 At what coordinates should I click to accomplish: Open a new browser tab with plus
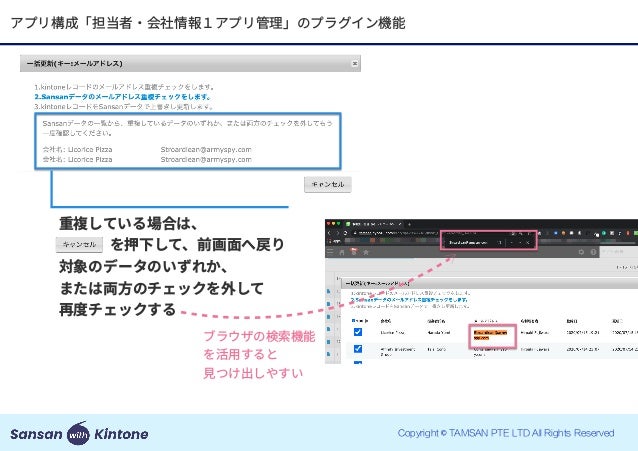click(409, 224)
